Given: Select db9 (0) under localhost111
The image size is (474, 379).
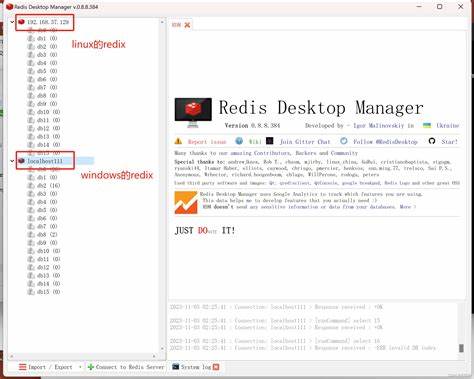Looking at the screenshot, I should pyautogui.click(x=47, y=243).
